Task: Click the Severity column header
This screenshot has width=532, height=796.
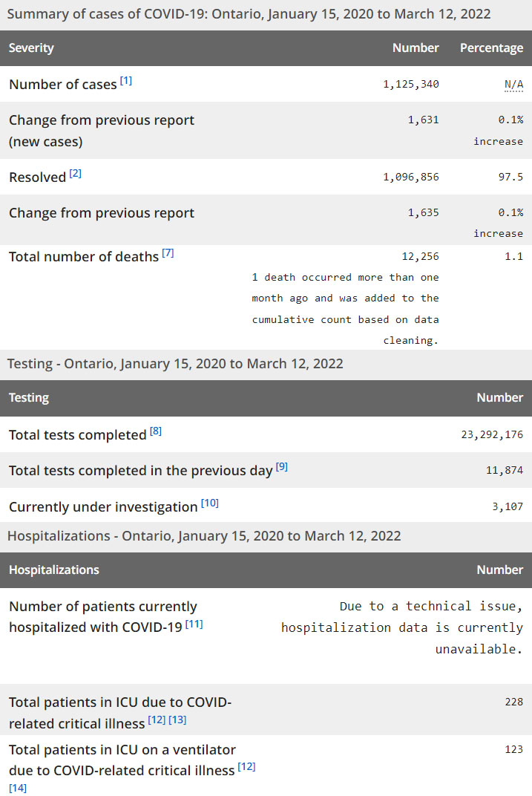Action: pyautogui.click(x=31, y=48)
